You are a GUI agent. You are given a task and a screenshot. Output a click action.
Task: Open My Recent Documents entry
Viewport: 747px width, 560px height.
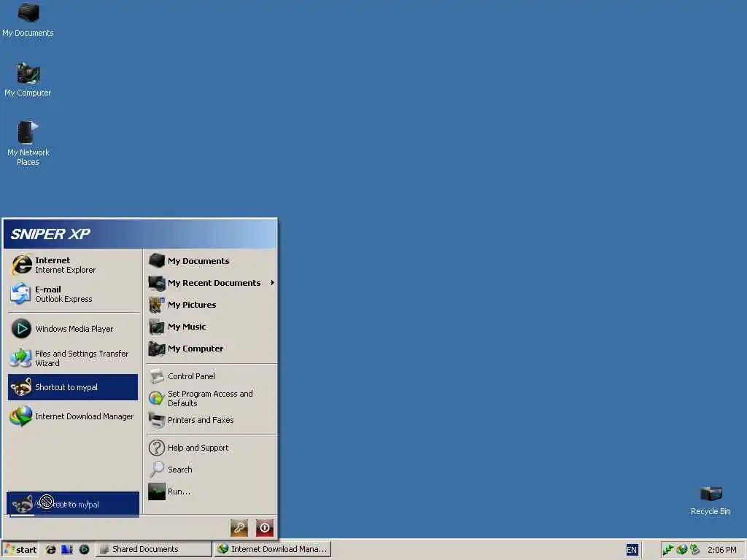(x=212, y=283)
